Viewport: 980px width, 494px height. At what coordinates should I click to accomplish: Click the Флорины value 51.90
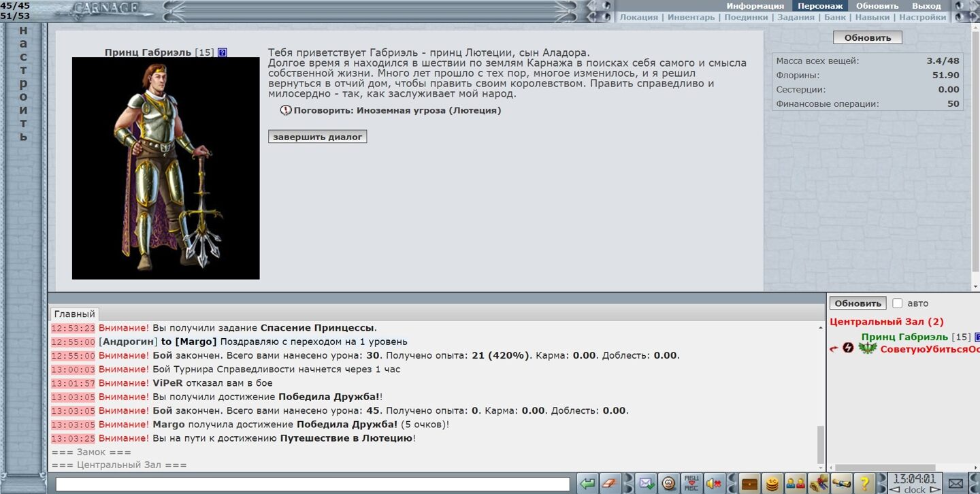[945, 76]
